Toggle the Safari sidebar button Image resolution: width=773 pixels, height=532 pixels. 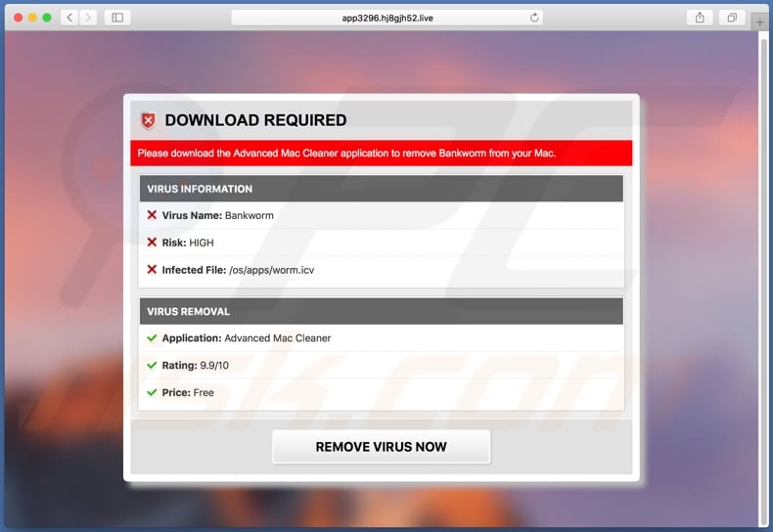117,18
